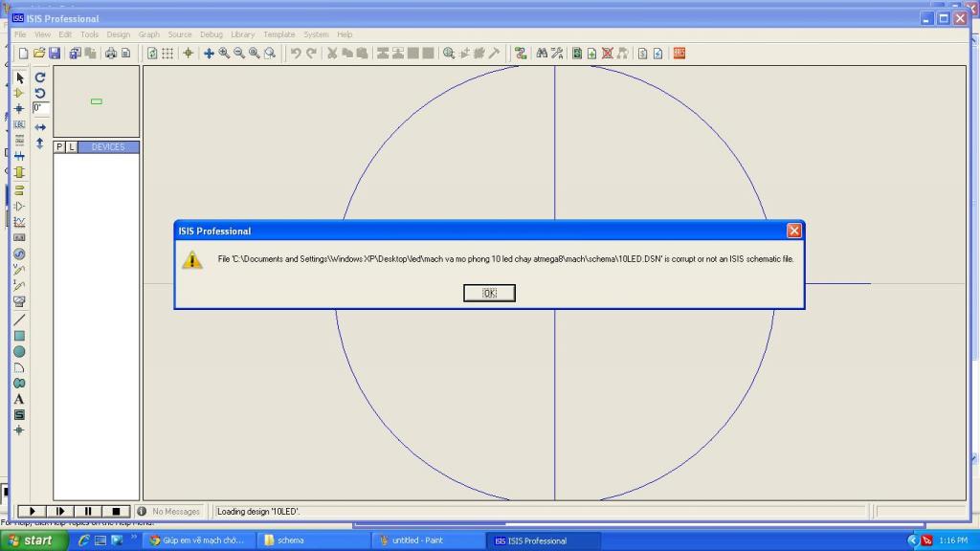Click the P pick devices button
The image size is (980, 551).
59,146
